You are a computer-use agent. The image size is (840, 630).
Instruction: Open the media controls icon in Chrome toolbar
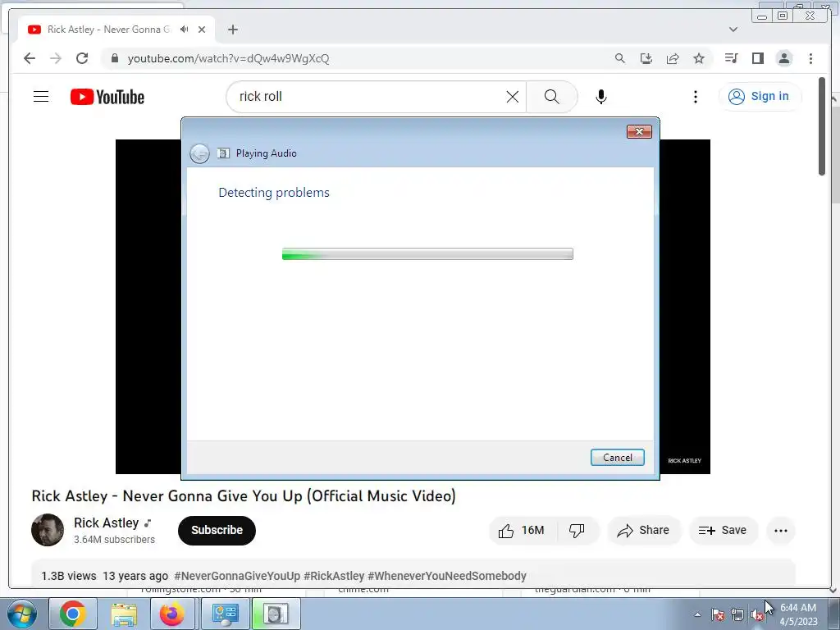(731, 58)
